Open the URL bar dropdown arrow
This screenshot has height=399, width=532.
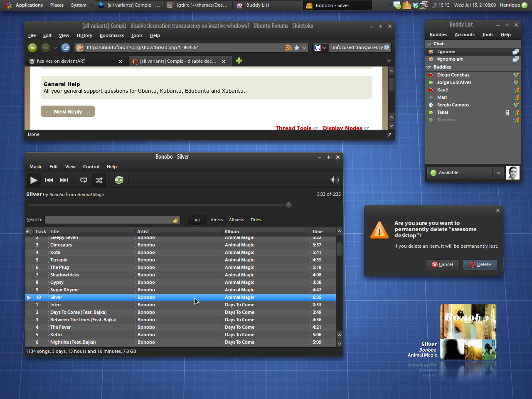pos(304,48)
